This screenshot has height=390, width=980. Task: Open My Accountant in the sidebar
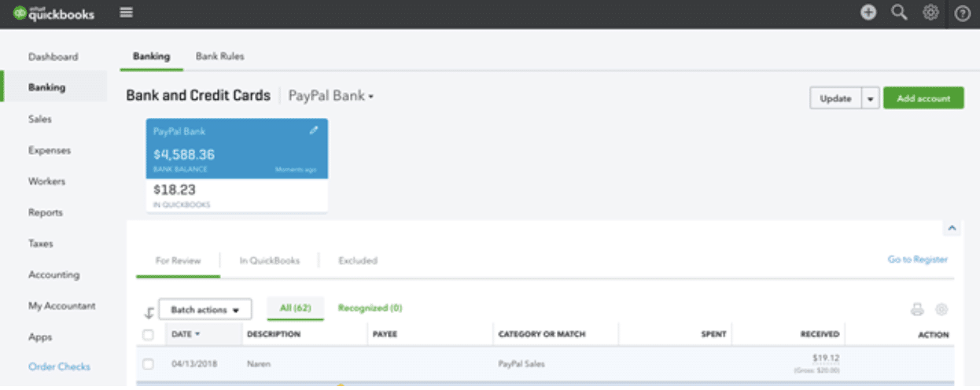click(61, 306)
